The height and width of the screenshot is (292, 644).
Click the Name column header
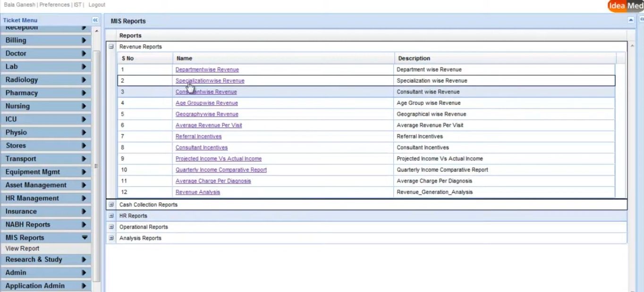click(x=283, y=58)
